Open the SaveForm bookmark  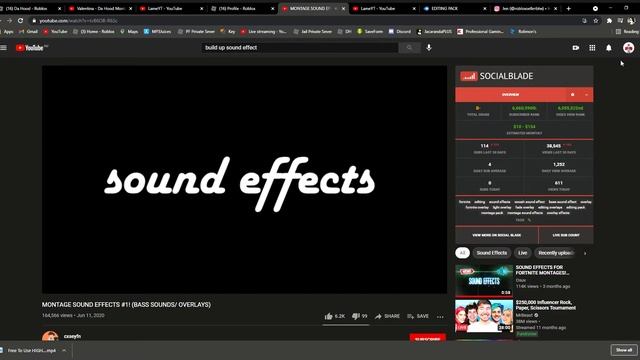[370, 31]
